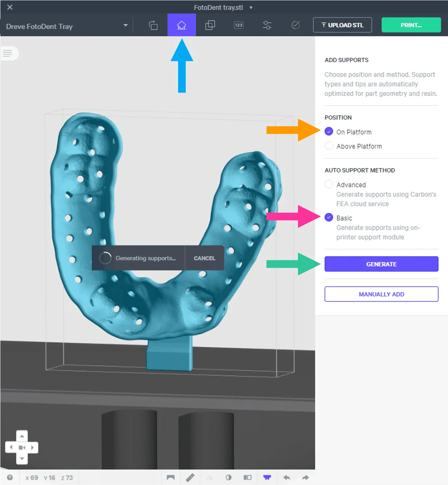Click the UPLOAD STL button

(342, 25)
